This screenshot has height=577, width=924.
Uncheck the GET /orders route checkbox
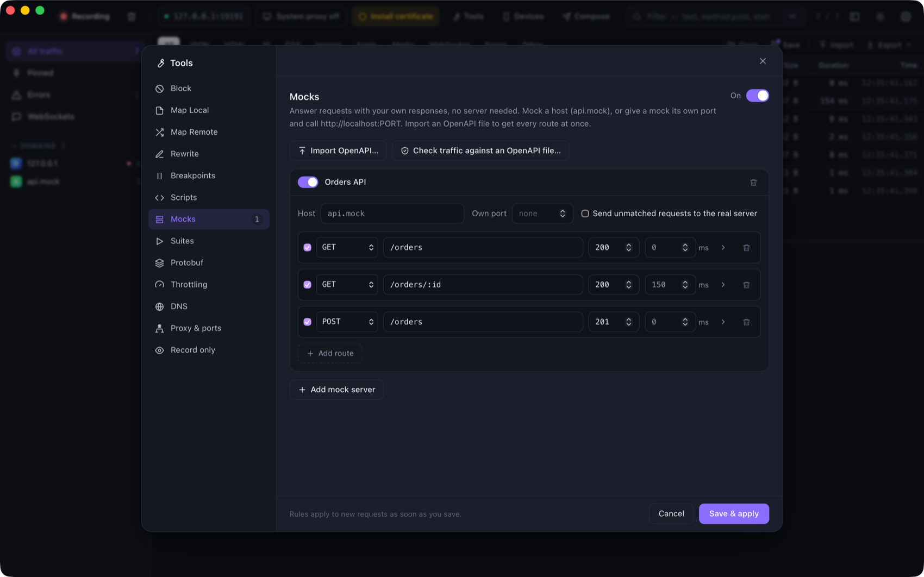point(307,247)
